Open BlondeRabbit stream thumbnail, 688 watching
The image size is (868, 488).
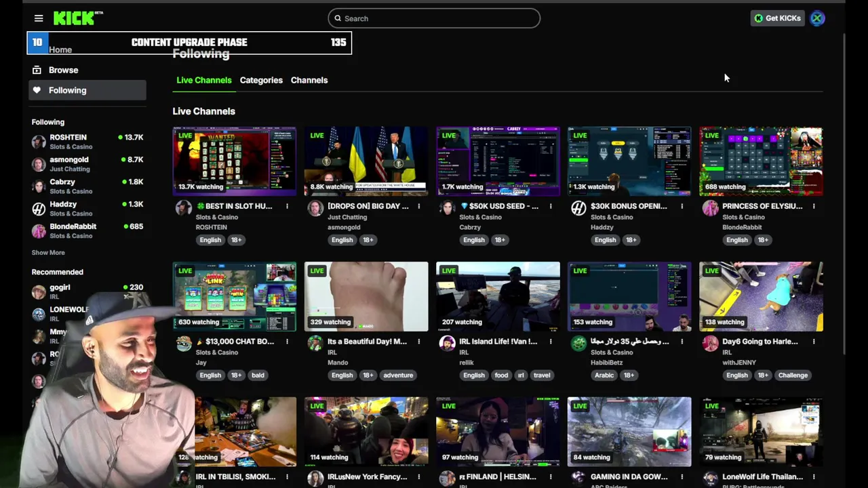pos(761,161)
